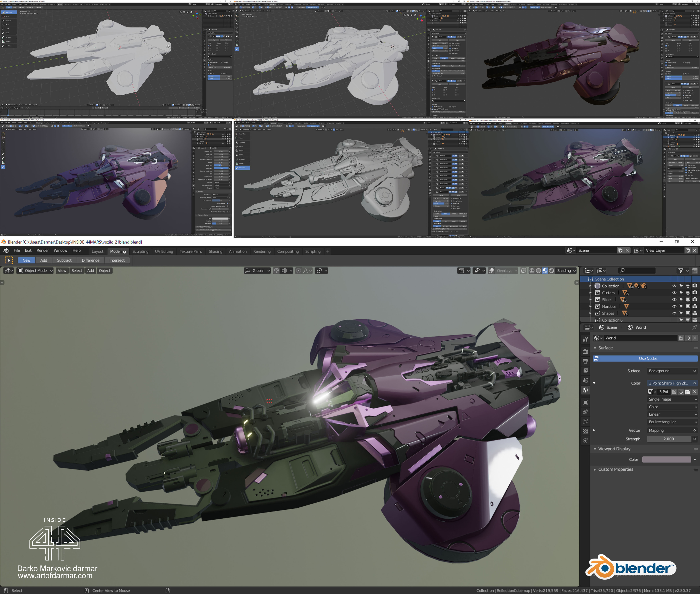Open the Active Tool and Workspace settings tab
The width and height of the screenshot is (700, 594).
coord(586,339)
